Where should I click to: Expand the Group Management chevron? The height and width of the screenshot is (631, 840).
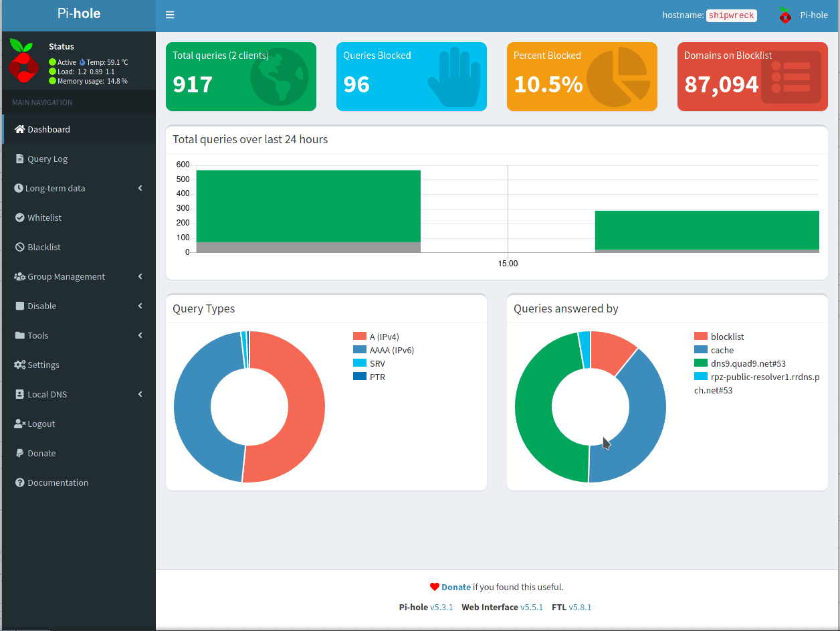pos(140,276)
